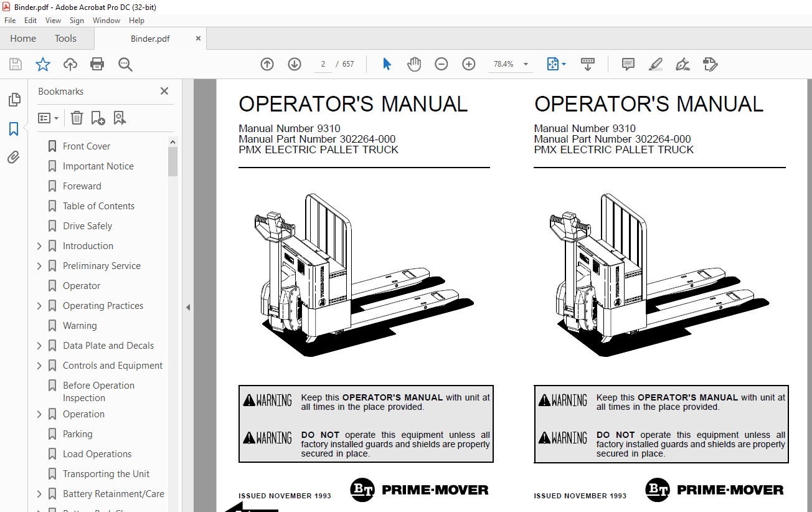Activate the Hand pan tool
Image resolution: width=812 pixels, height=512 pixels.
click(414, 64)
